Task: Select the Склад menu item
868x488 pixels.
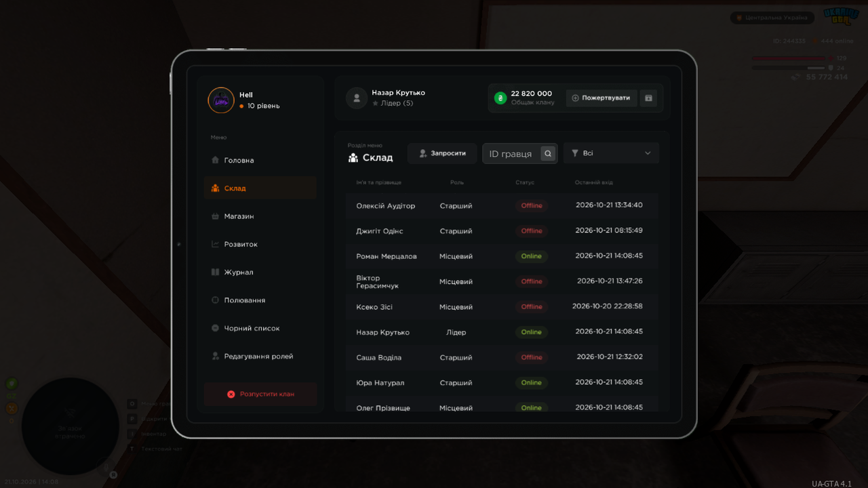Action: [260, 188]
